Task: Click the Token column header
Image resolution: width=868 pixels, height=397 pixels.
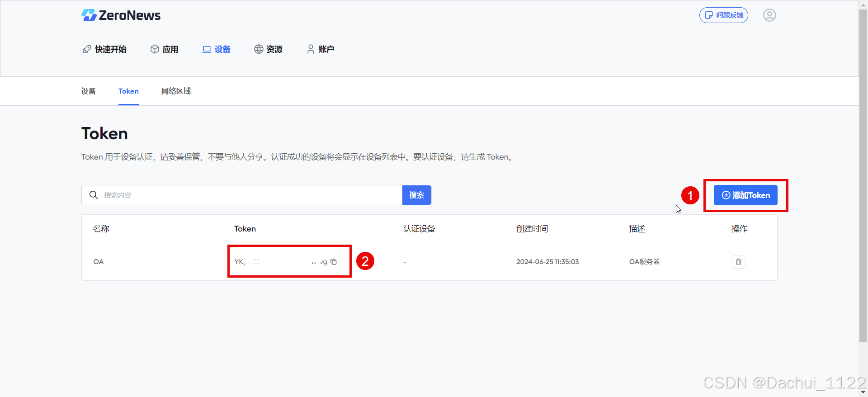Action: [245, 229]
